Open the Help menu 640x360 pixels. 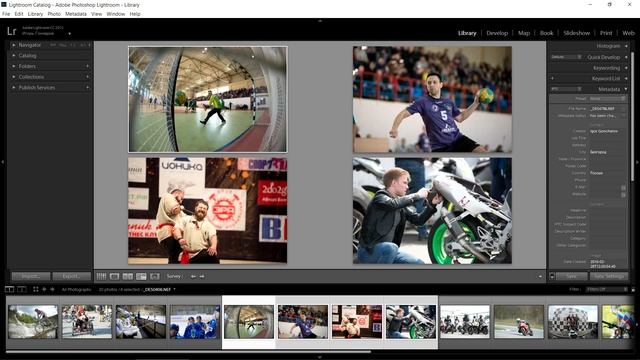coord(135,14)
